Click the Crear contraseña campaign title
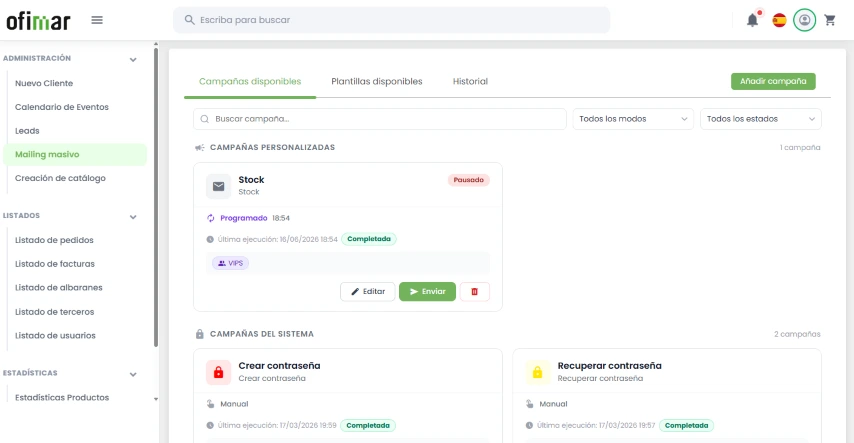854x443 pixels. 279,366
